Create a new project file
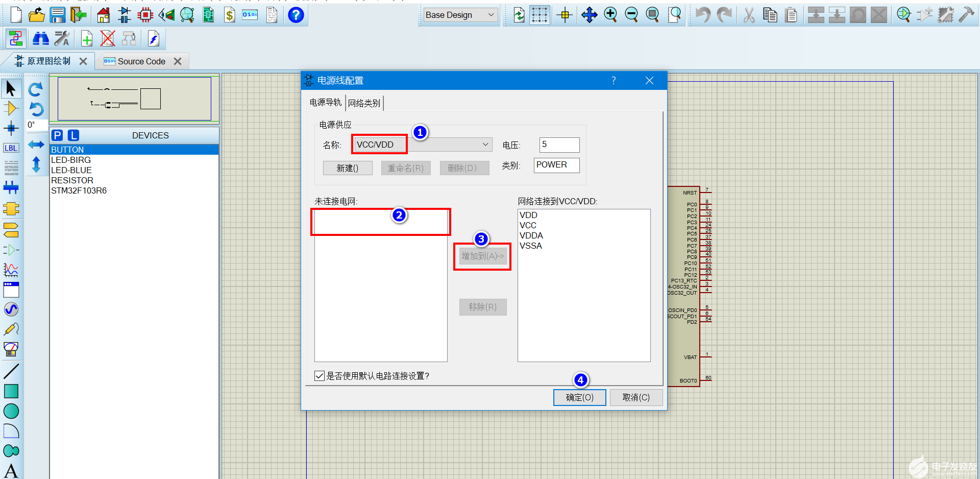 click(x=16, y=15)
